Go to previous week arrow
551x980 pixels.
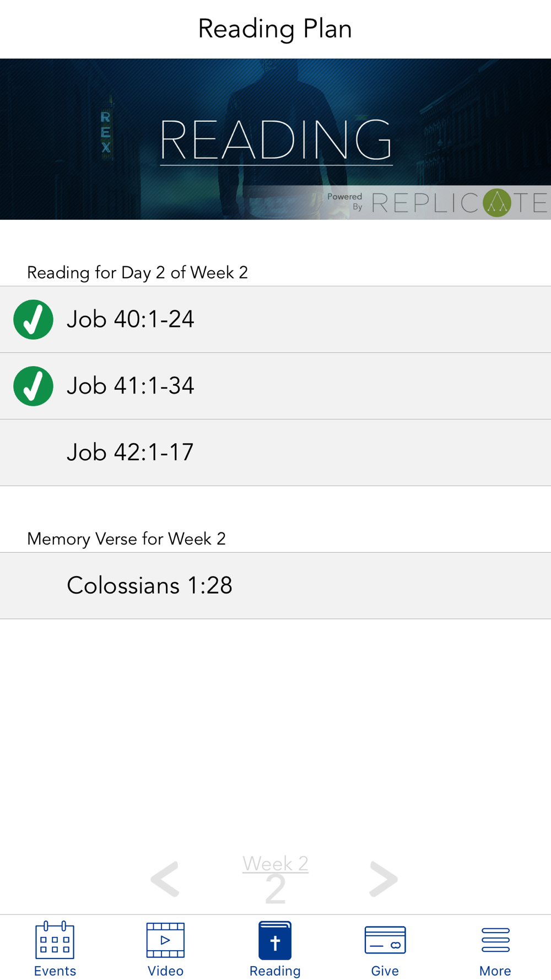tap(165, 879)
